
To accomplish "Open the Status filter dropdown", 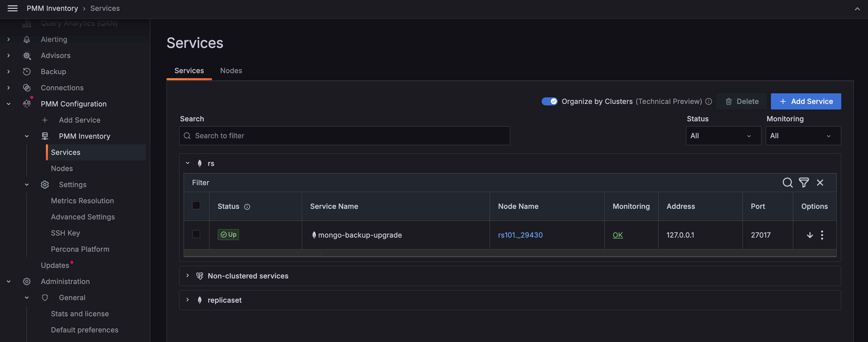I will (723, 136).
